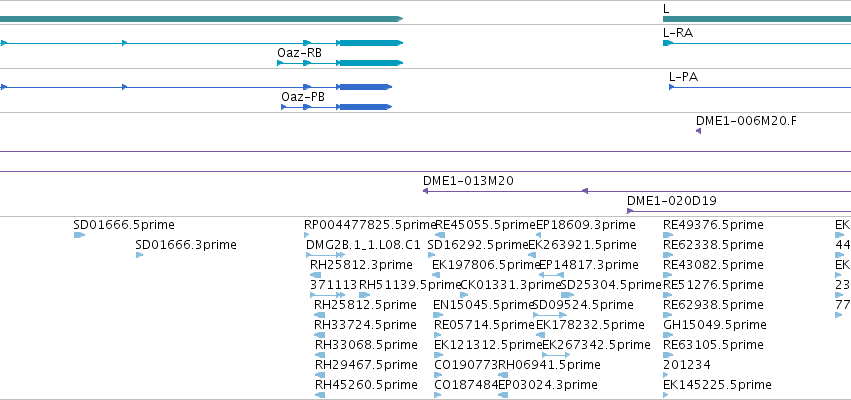Select the SD01666.3prime EST label
Viewport: 851px width, 400px height.
pyautogui.click(x=186, y=245)
